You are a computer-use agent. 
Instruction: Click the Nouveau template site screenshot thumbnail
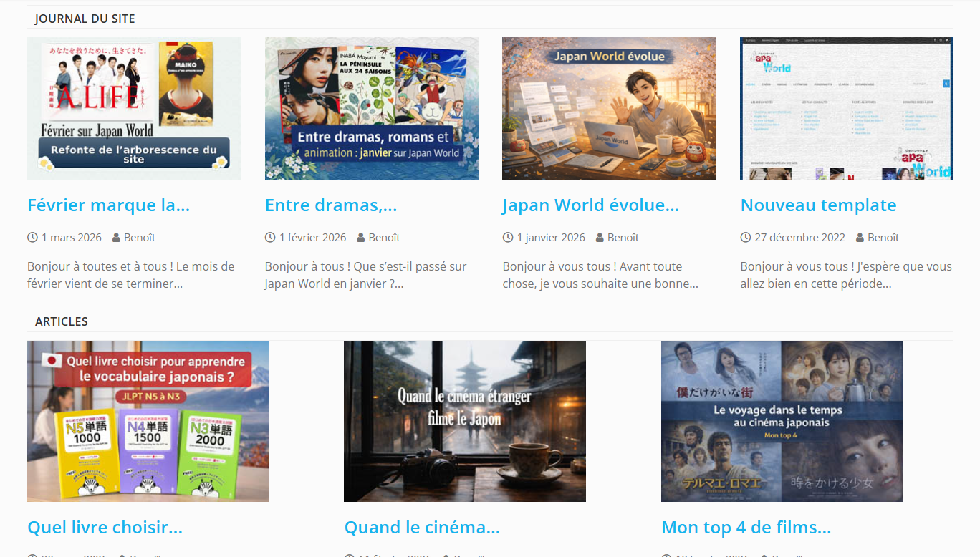[846, 108]
